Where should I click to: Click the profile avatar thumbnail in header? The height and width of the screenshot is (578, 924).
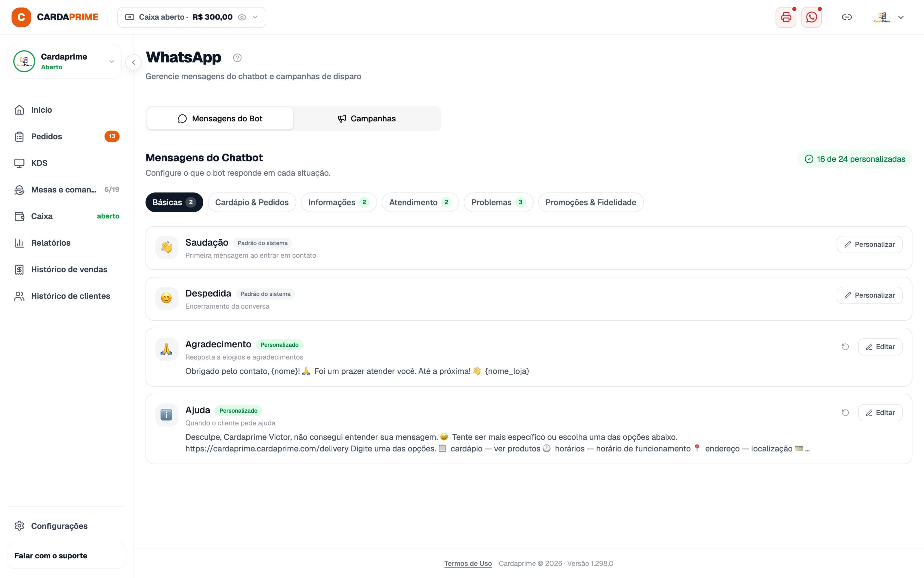pos(882,17)
